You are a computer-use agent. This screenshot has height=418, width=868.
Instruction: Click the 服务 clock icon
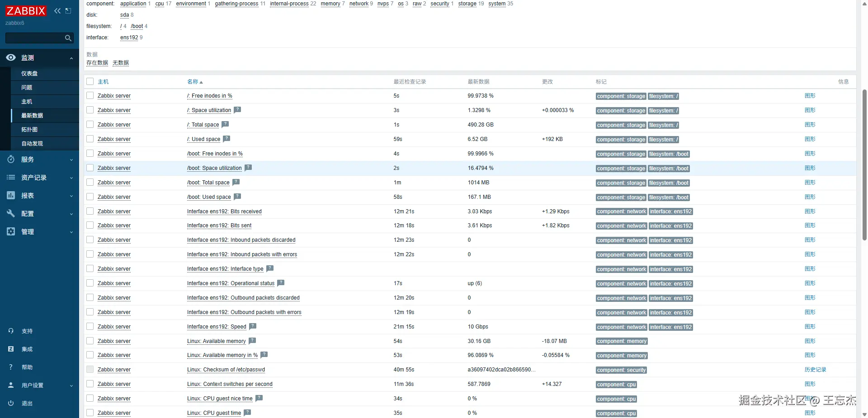coord(11,159)
